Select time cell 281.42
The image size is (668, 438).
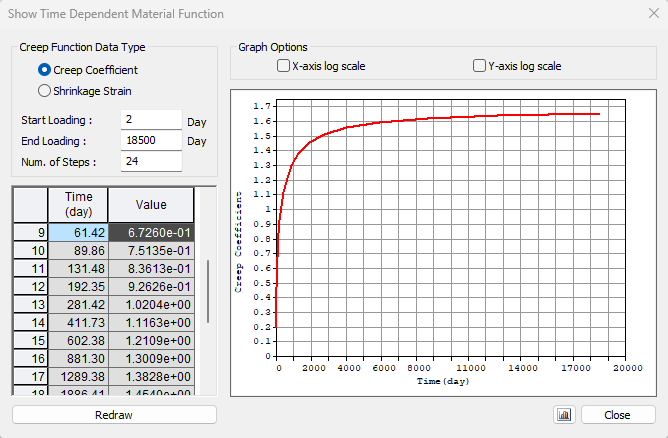click(x=78, y=305)
